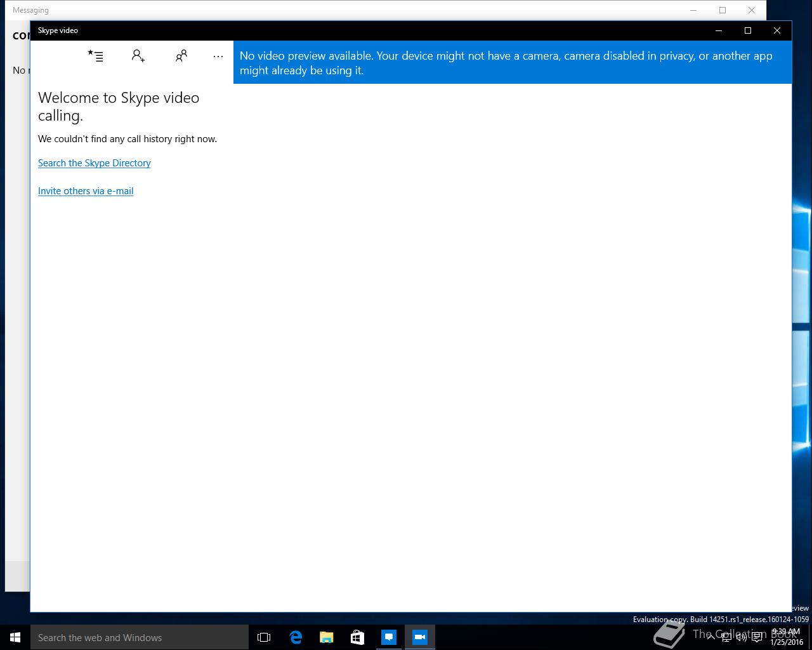812x650 pixels.
Task: Click the no video preview available banner
Action: [x=513, y=62]
